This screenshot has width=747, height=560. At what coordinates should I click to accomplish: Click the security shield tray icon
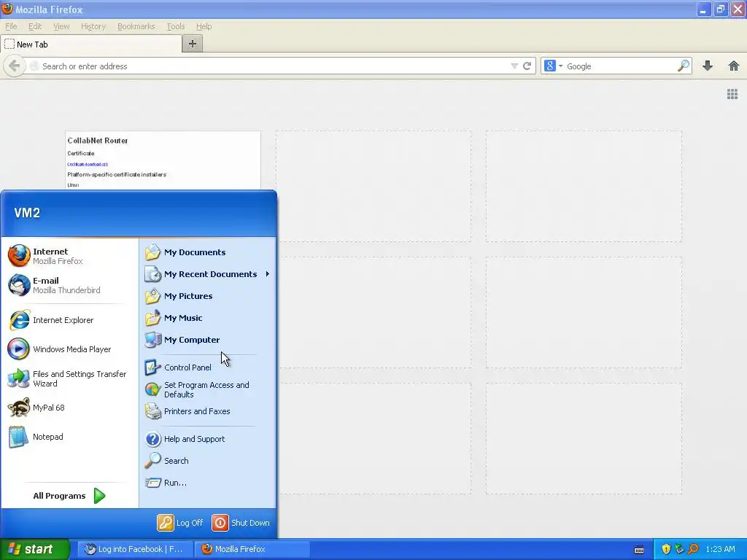666,549
